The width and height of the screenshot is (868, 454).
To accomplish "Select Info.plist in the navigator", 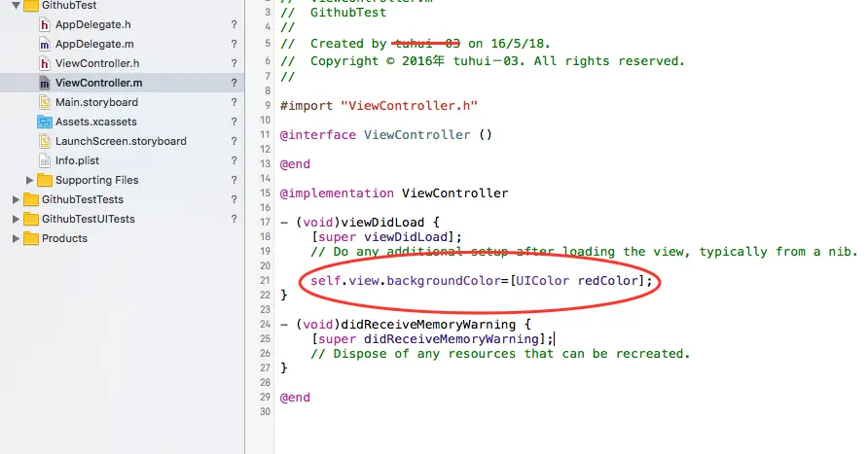I will 77,160.
